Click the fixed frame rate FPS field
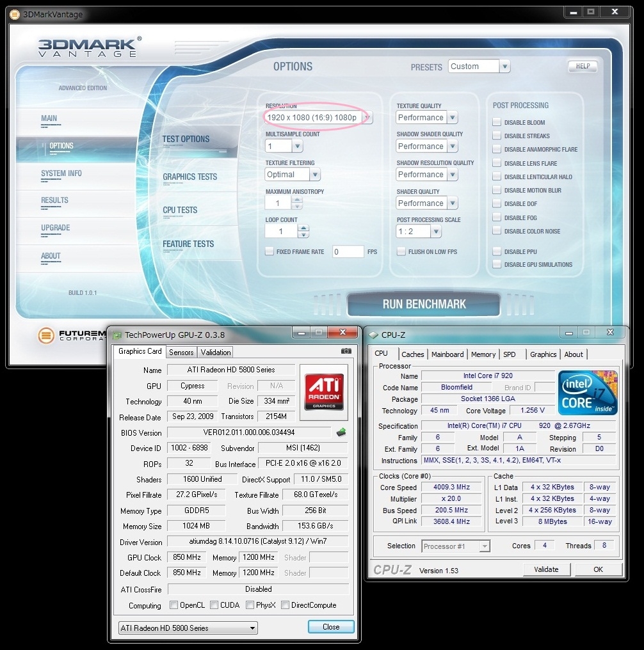The height and width of the screenshot is (650, 644). 348,251
